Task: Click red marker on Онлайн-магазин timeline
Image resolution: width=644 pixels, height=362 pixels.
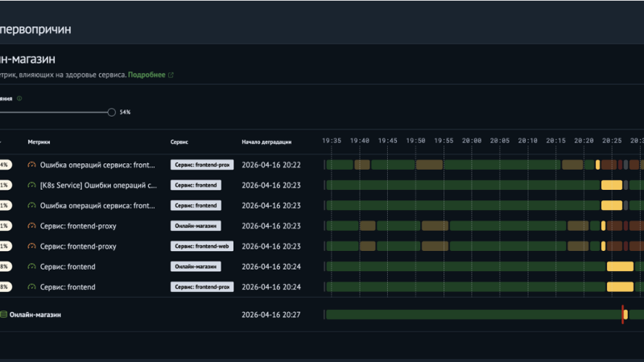Action: [622, 315]
